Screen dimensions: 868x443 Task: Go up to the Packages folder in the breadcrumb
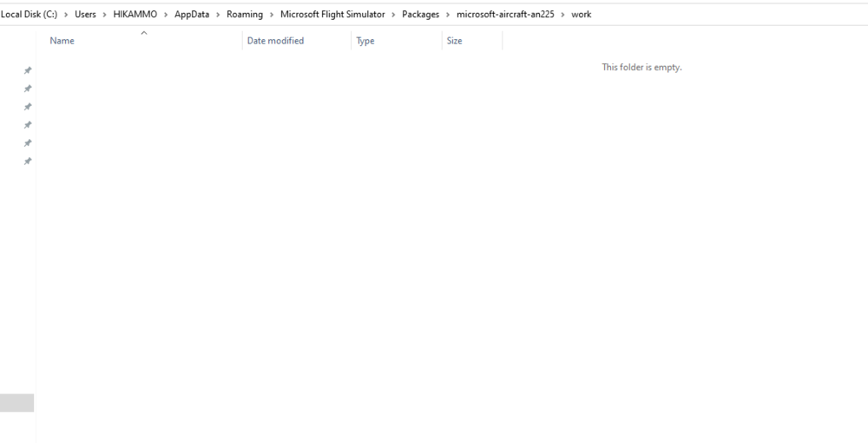click(420, 14)
